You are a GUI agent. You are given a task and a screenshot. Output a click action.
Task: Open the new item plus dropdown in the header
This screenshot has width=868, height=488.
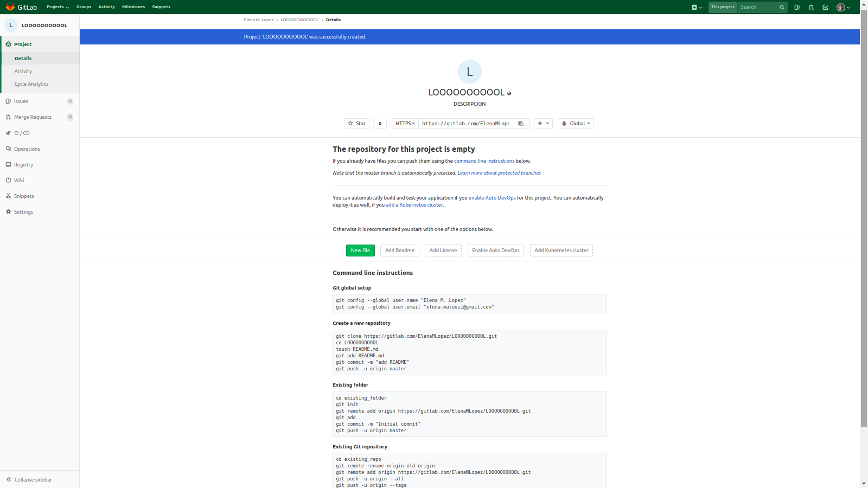click(697, 7)
